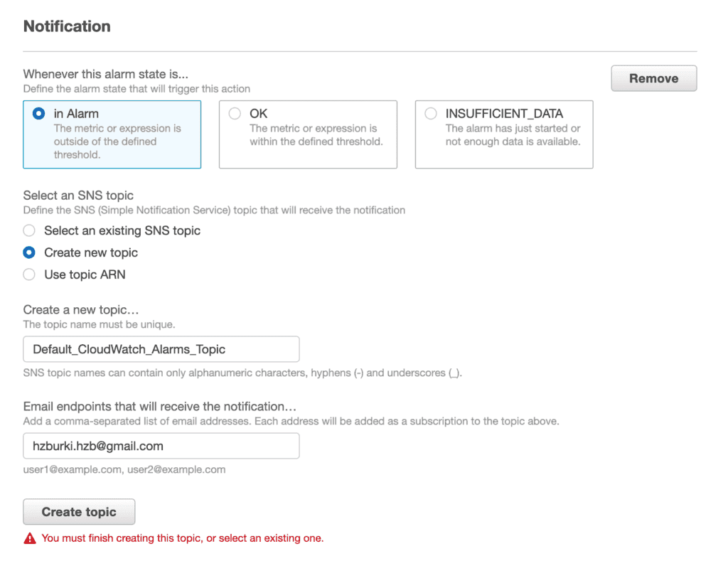Focus the email endpoints input field
Screen dimensions: 728x561
(x=161, y=447)
